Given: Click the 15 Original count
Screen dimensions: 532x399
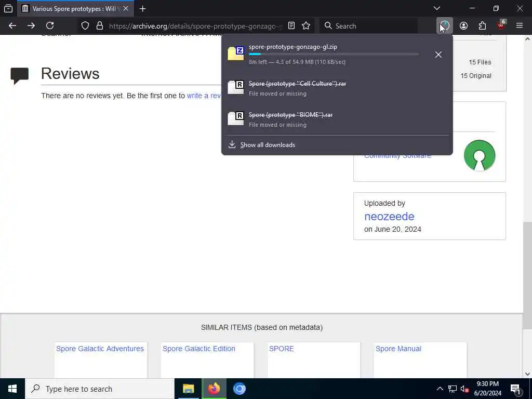Looking at the screenshot, I should pos(476,76).
